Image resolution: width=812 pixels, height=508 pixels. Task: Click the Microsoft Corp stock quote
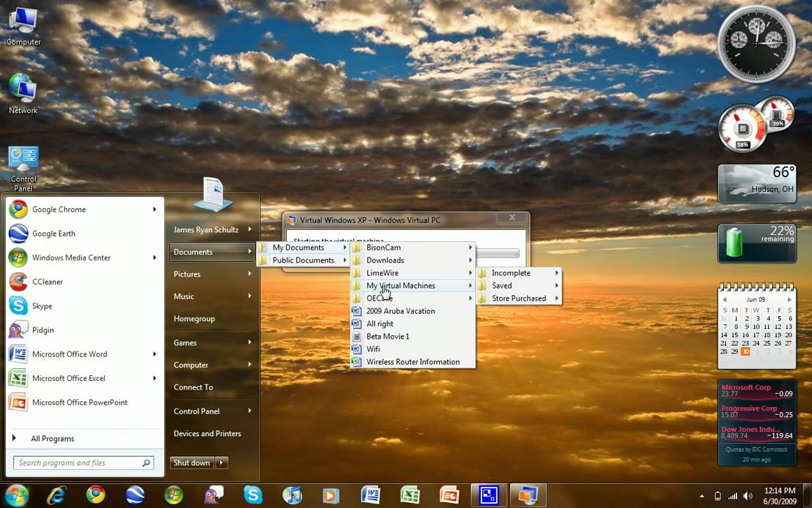[x=756, y=390]
